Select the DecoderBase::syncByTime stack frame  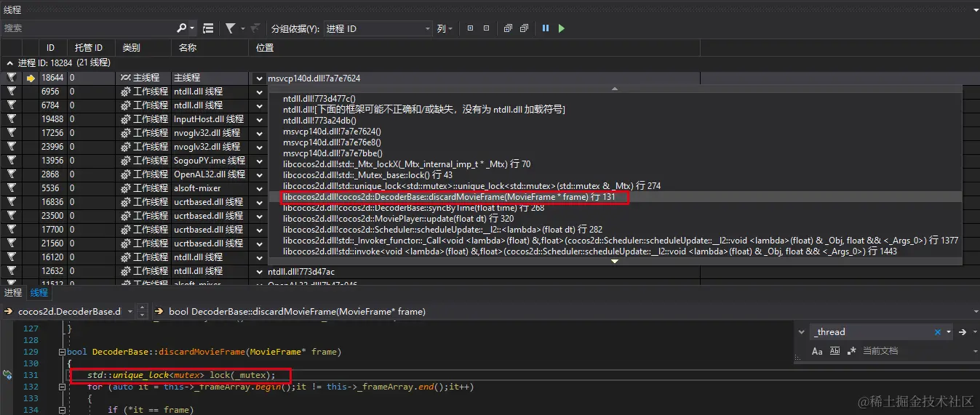coord(413,208)
